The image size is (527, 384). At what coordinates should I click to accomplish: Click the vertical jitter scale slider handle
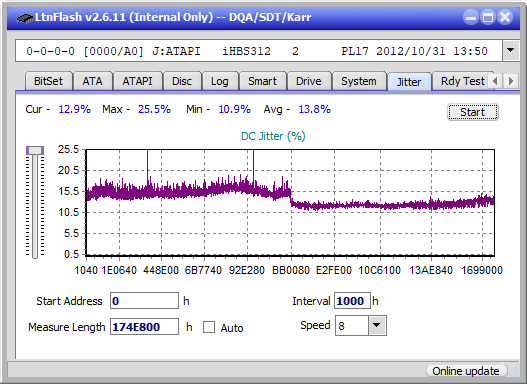point(35,150)
